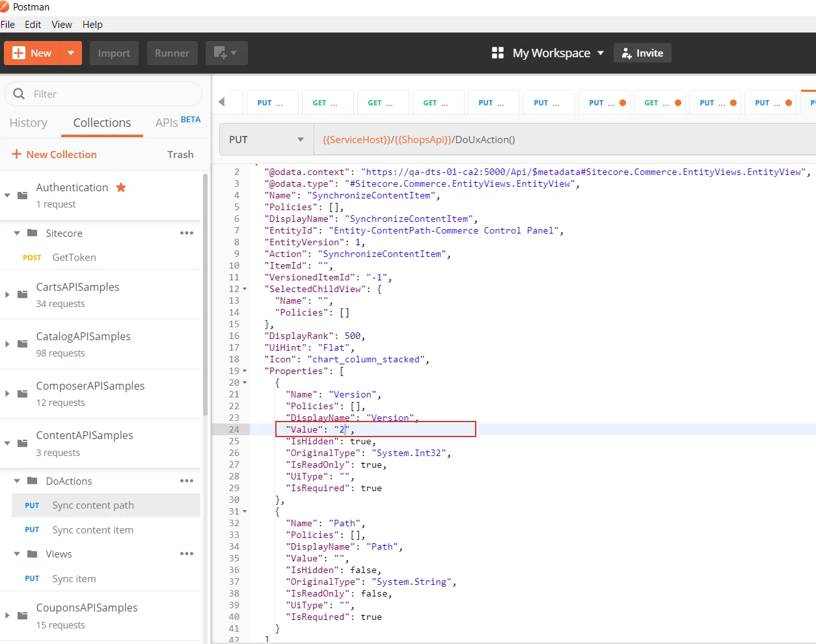Open the Help menu
The height and width of the screenshot is (644, 816).
92,25
